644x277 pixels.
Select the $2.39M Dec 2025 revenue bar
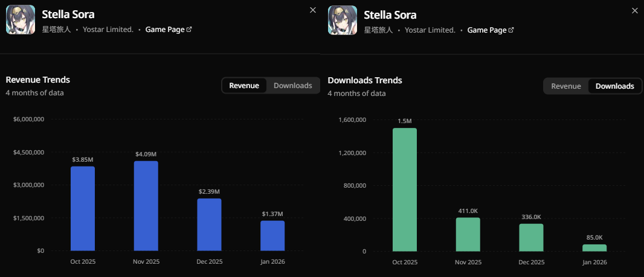click(x=209, y=224)
